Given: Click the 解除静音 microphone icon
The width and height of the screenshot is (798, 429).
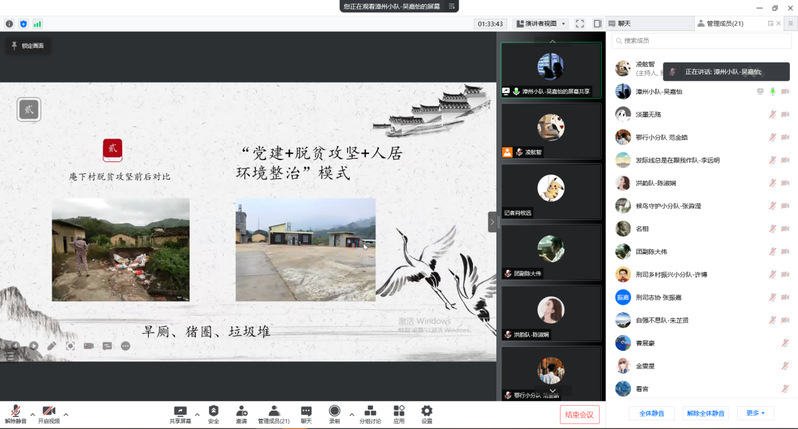Looking at the screenshot, I should [15, 410].
